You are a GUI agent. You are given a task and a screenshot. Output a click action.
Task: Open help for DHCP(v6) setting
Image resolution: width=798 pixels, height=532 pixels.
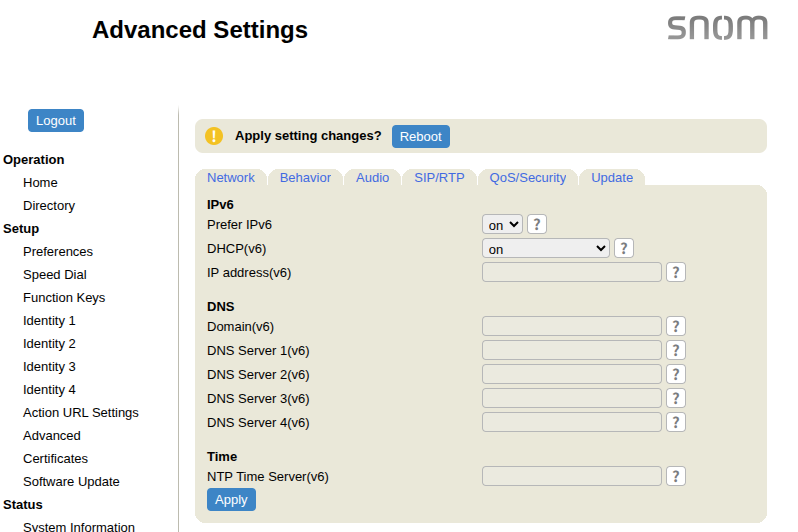click(x=624, y=249)
